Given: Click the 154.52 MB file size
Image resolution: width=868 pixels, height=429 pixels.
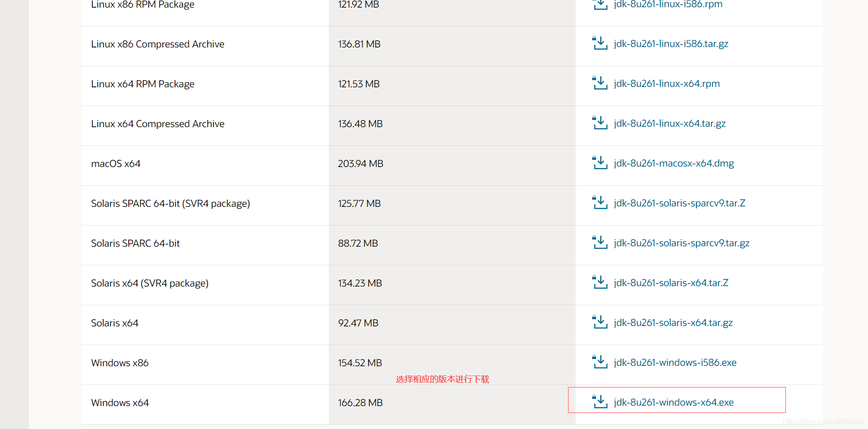Looking at the screenshot, I should [360, 363].
